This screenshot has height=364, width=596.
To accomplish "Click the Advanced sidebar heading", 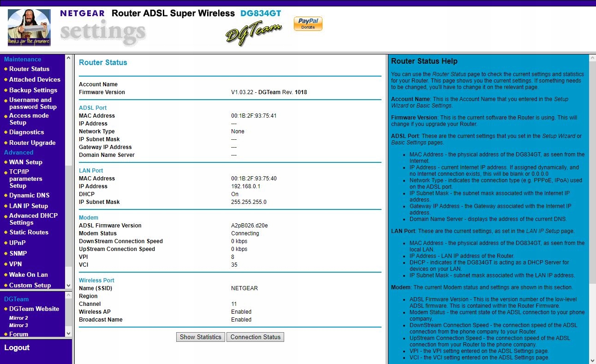I will (19, 152).
